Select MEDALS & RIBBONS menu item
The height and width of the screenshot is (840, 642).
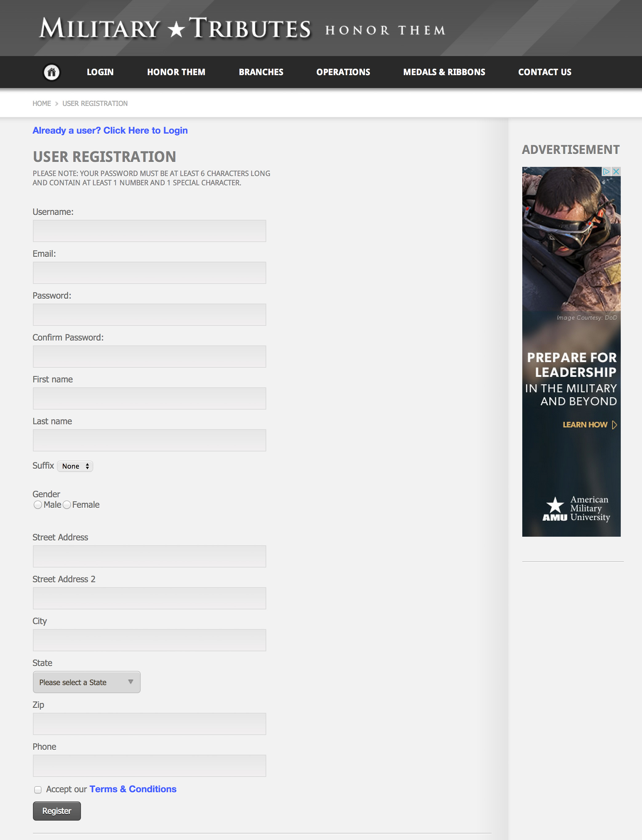[444, 72]
